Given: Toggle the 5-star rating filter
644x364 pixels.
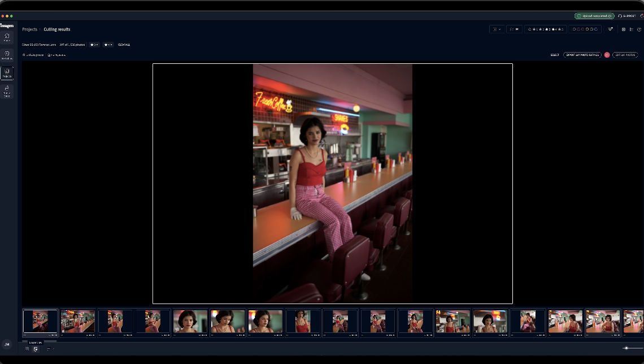Looking at the screenshot, I should point(560,29).
